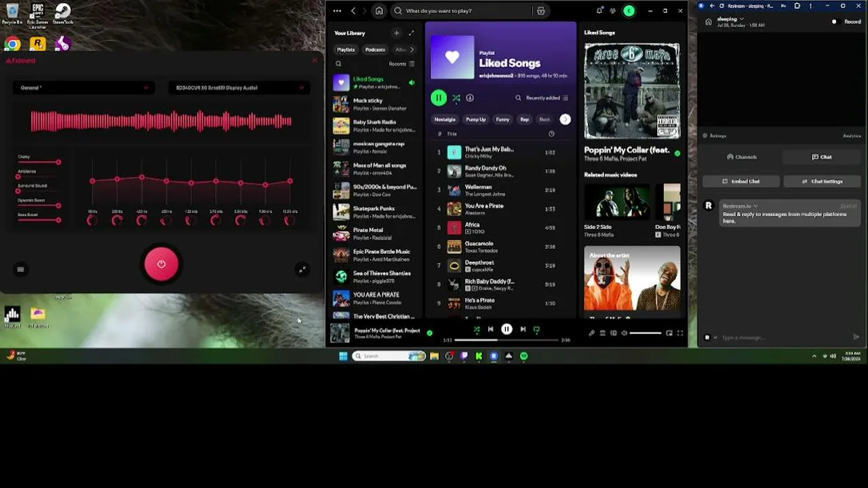This screenshot has height=488, width=868.
Task: Filter library by Playlists chip
Action: click(x=346, y=49)
